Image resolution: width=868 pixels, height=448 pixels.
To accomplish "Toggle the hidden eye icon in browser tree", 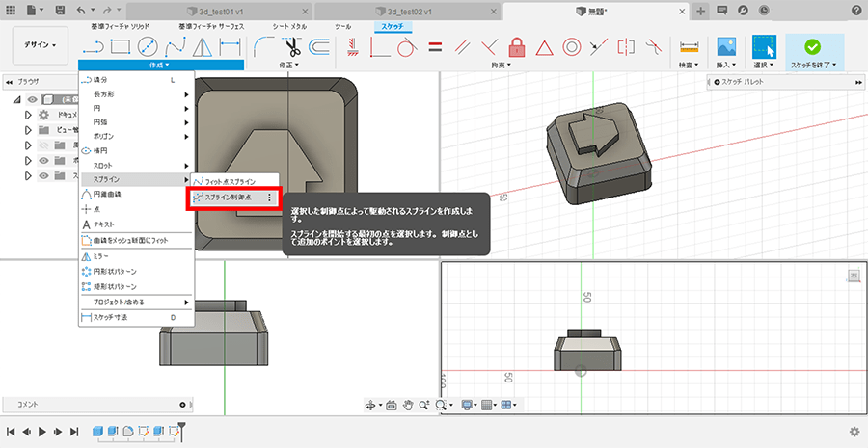I will (x=43, y=145).
